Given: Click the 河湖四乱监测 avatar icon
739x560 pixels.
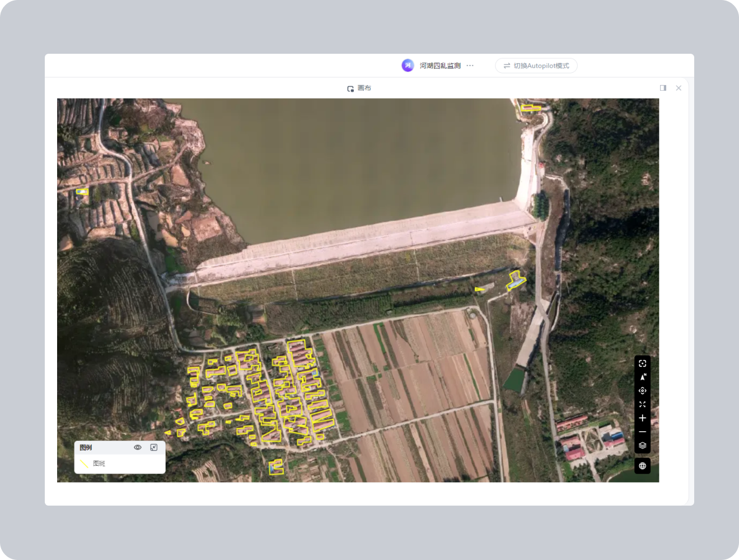Looking at the screenshot, I should tap(408, 66).
